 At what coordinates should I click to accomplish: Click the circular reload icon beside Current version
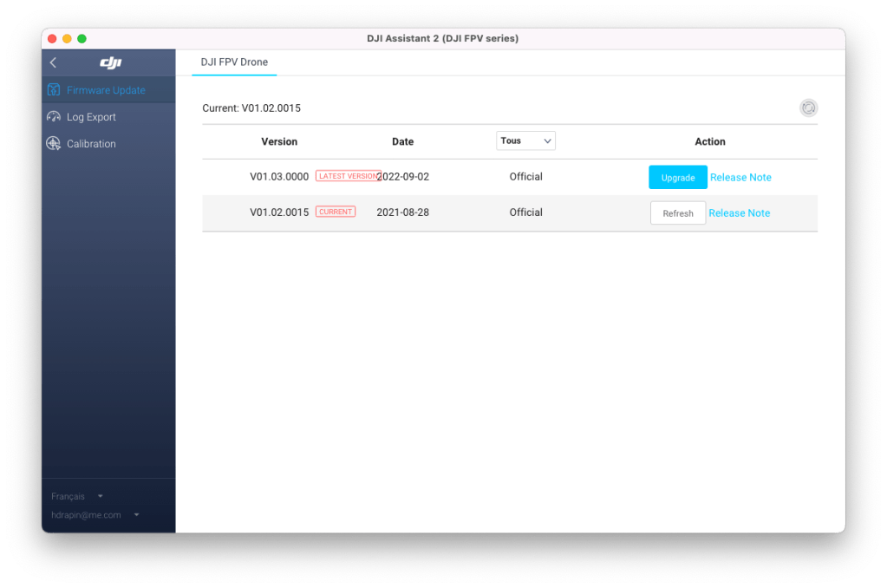point(808,108)
